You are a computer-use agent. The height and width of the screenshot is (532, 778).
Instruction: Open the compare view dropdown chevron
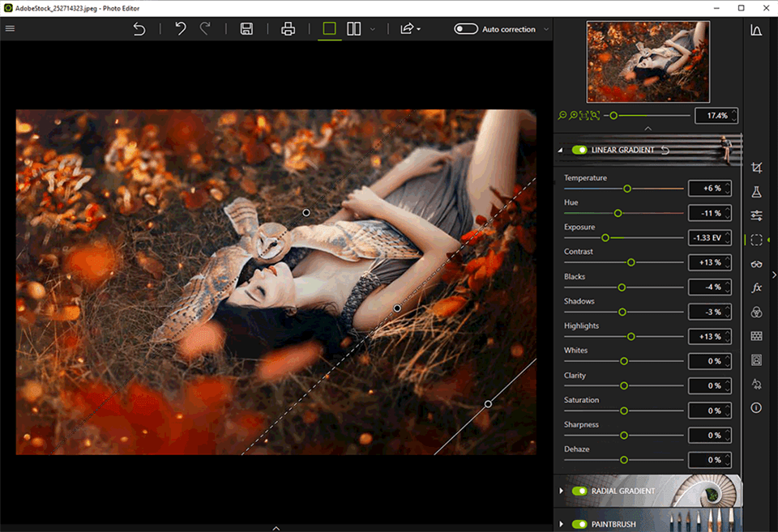[x=371, y=28]
